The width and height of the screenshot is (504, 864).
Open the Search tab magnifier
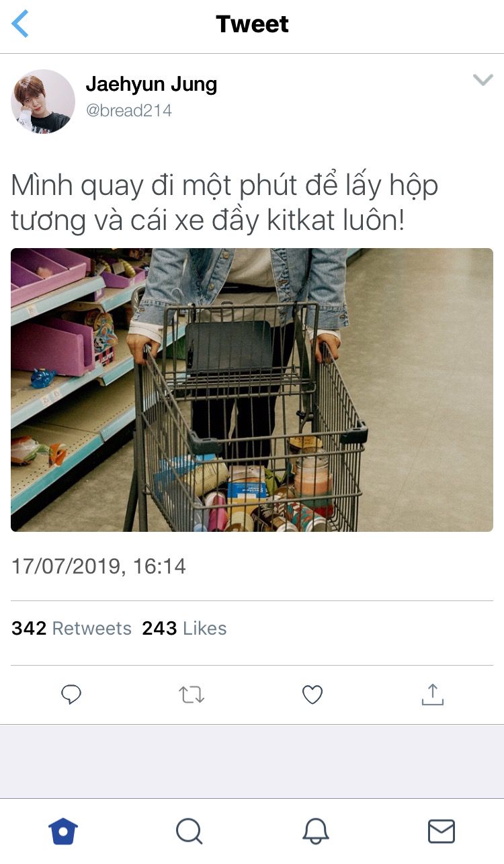tap(190, 832)
